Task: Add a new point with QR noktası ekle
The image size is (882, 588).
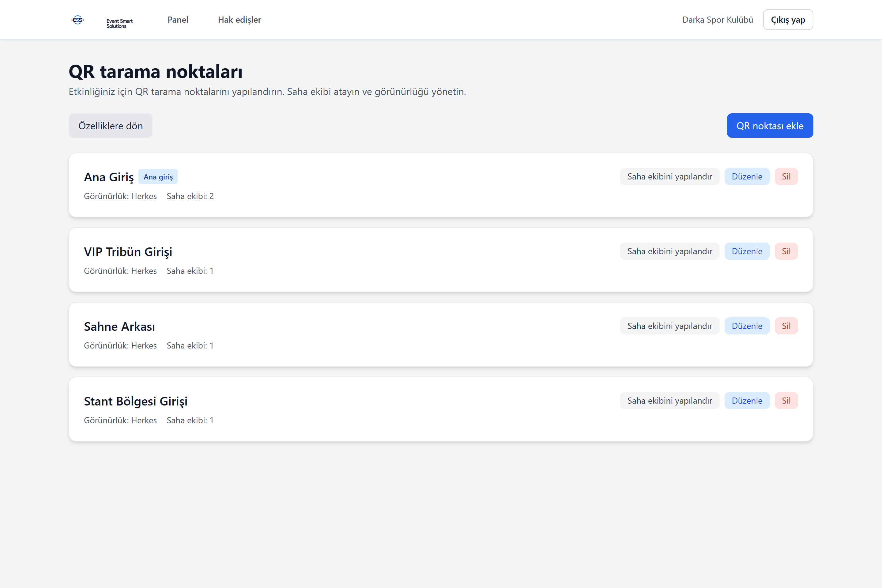Action: point(770,126)
